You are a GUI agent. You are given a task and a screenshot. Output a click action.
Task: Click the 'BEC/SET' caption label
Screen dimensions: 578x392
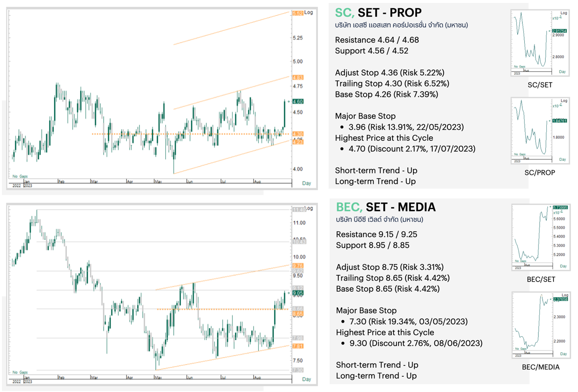tap(541, 280)
